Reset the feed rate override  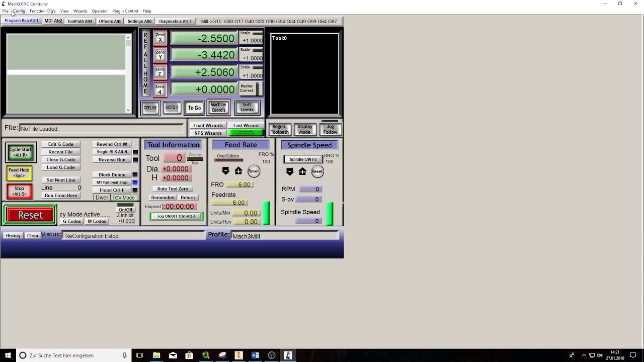[254, 171]
